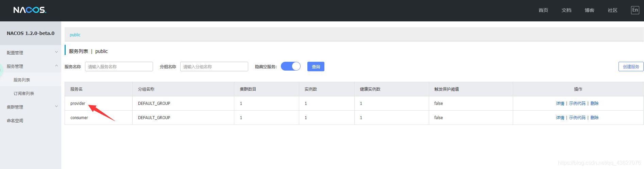Open 示例代码 for the provider service
This screenshot has height=169, width=644.
click(x=577, y=104)
